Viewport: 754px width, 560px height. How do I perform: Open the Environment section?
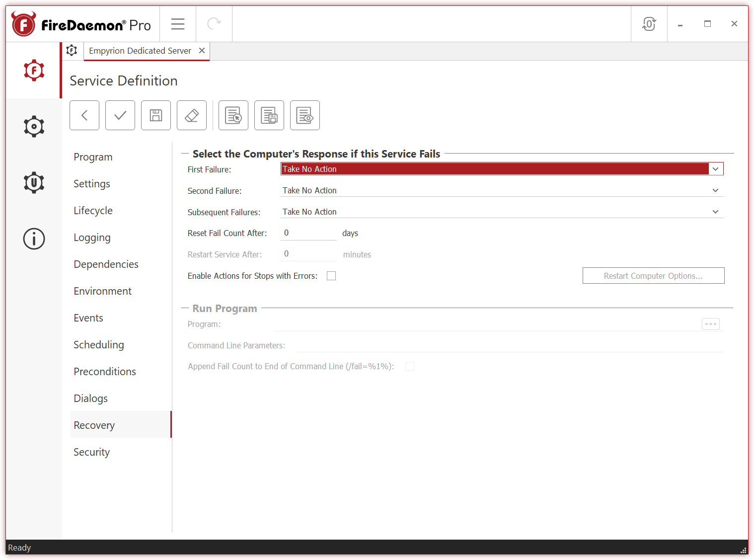(x=121, y=291)
